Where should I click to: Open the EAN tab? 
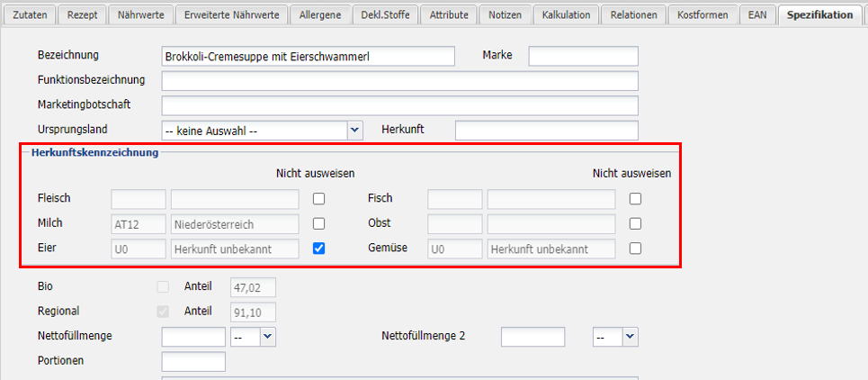[x=756, y=14]
